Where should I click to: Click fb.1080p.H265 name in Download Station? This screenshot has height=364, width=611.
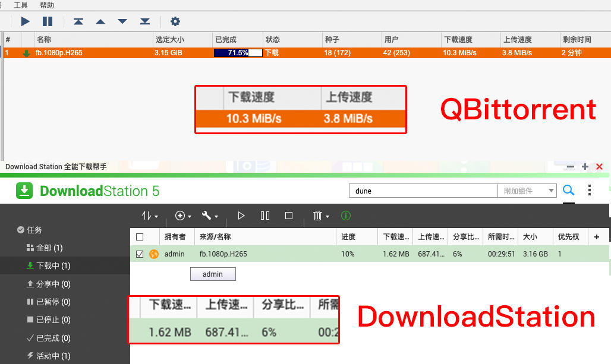223,254
